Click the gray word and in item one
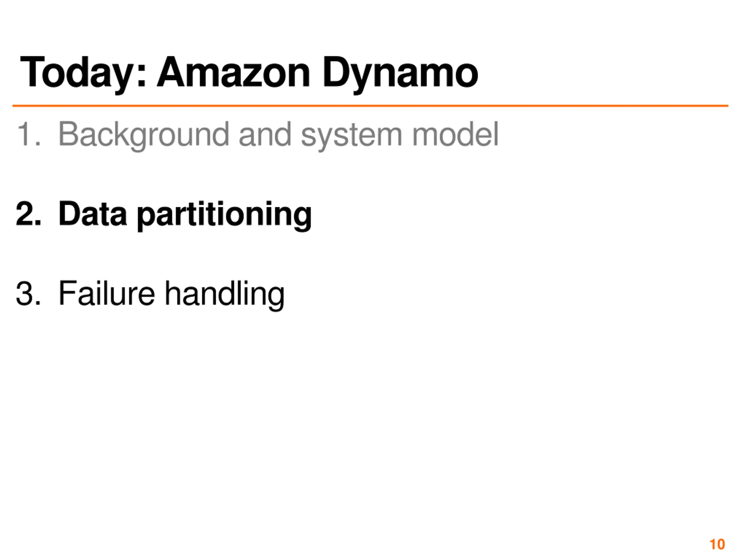 pyautogui.click(x=264, y=134)
